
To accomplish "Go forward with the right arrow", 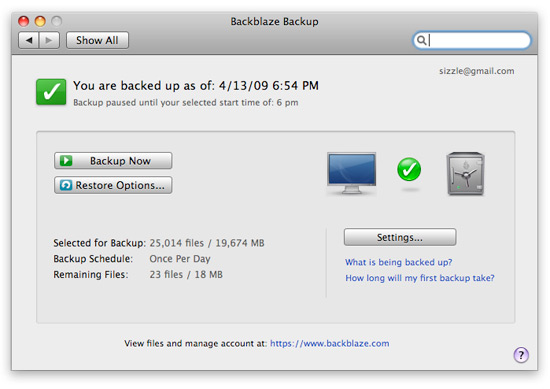I will (x=49, y=40).
